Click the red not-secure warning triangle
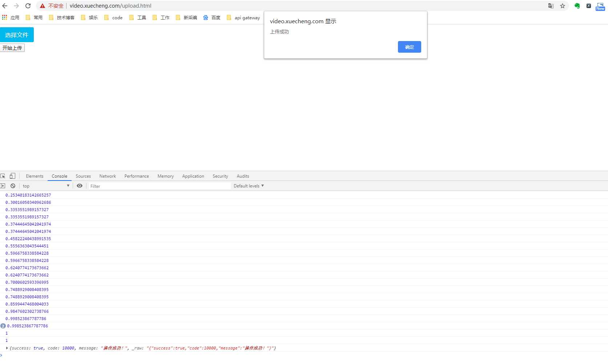This screenshot has width=608, height=364. 43,6
